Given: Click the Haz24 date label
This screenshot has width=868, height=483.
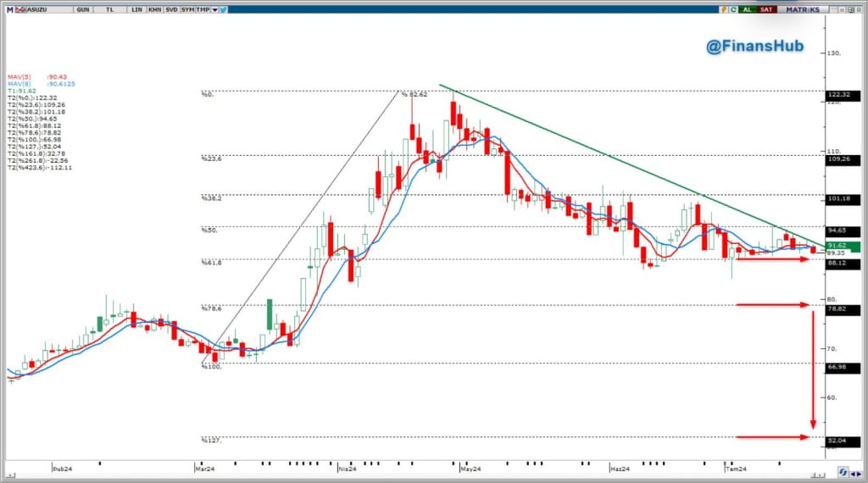Looking at the screenshot, I should tap(620, 469).
